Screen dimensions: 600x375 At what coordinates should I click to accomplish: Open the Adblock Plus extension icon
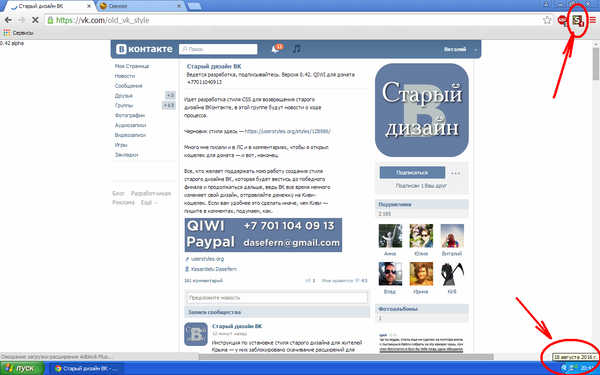coord(562,20)
